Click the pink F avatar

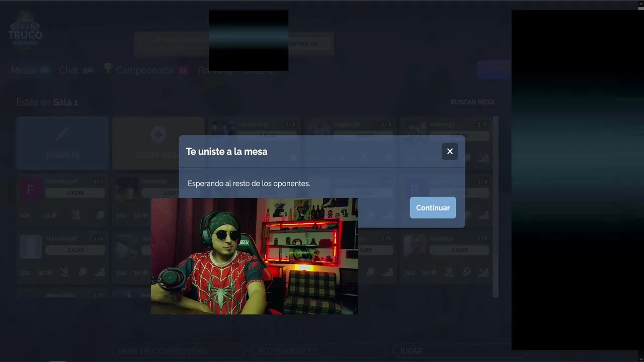point(31,190)
